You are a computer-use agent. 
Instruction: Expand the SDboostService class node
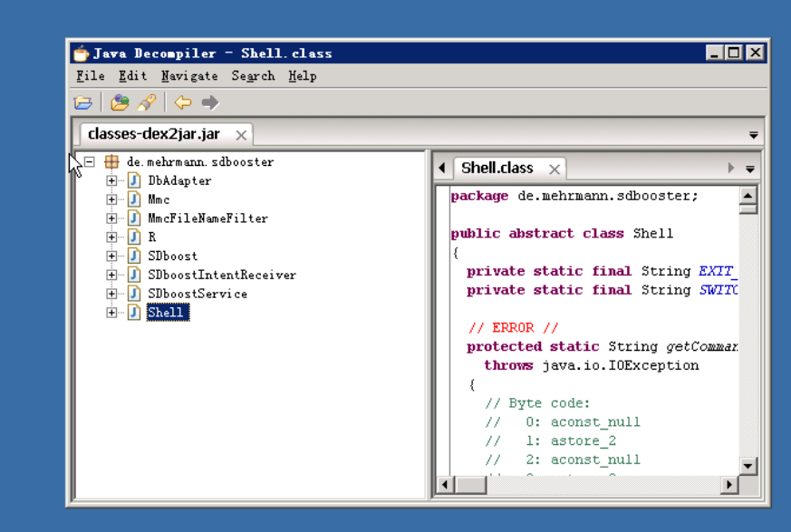[x=111, y=294]
